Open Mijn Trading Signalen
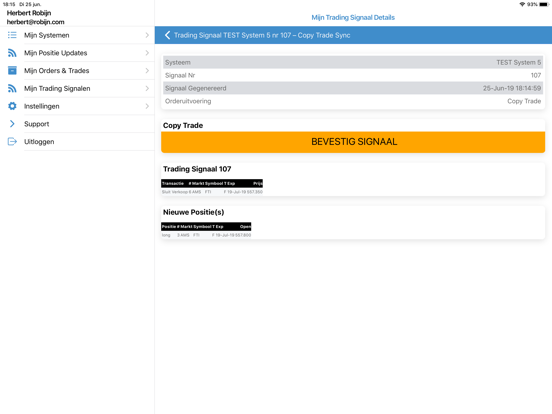The width and height of the screenshot is (552, 414). click(77, 88)
